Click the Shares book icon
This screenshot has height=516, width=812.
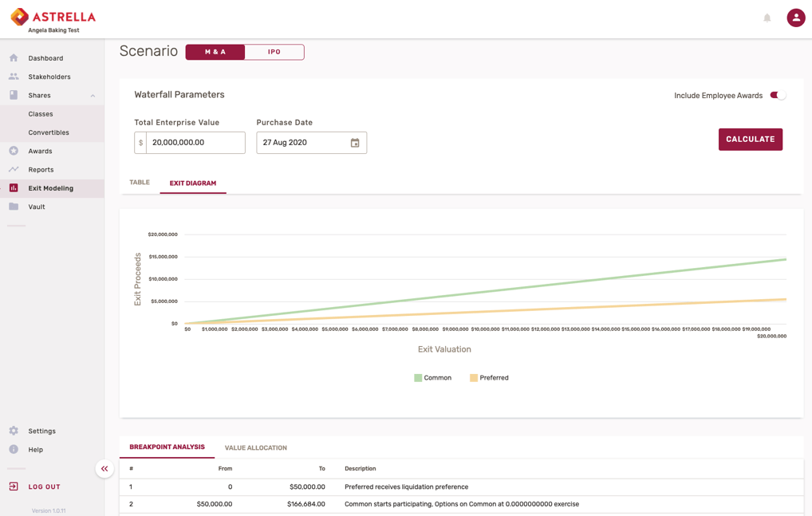(14, 95)
